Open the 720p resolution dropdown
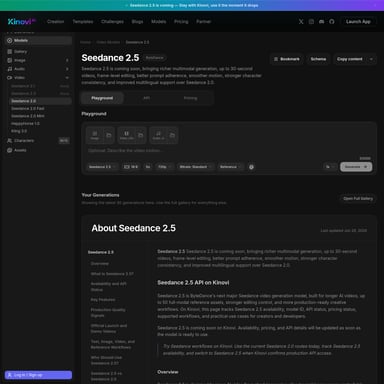The width and height of the screenshot is (384, 384). [x=165, y=167]
